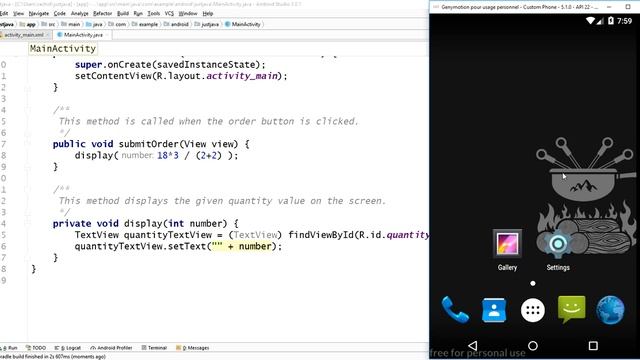This screenshot has width=640, height=360.
Task: Open the Messaging app in the emulator dock
Action: pos(571,309)
